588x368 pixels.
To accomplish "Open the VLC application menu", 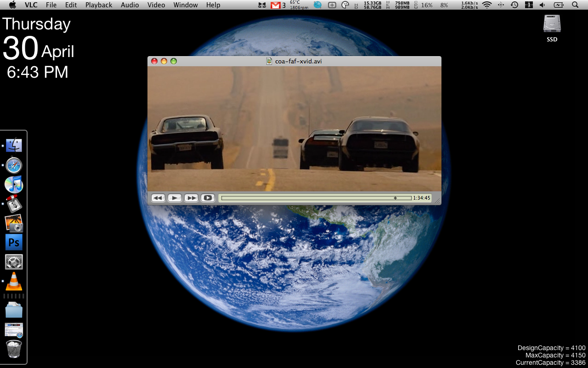I will (31, 5).
